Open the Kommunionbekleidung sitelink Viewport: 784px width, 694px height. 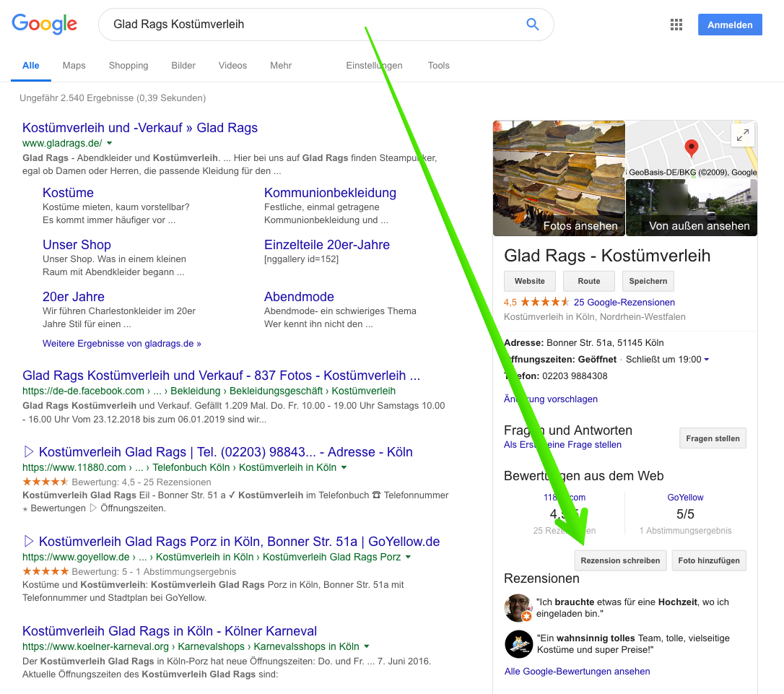coord(330,193)
